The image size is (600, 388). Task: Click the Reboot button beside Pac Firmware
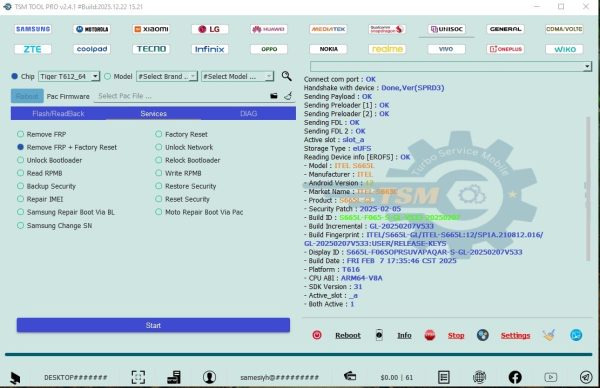[x=27, y=96]
